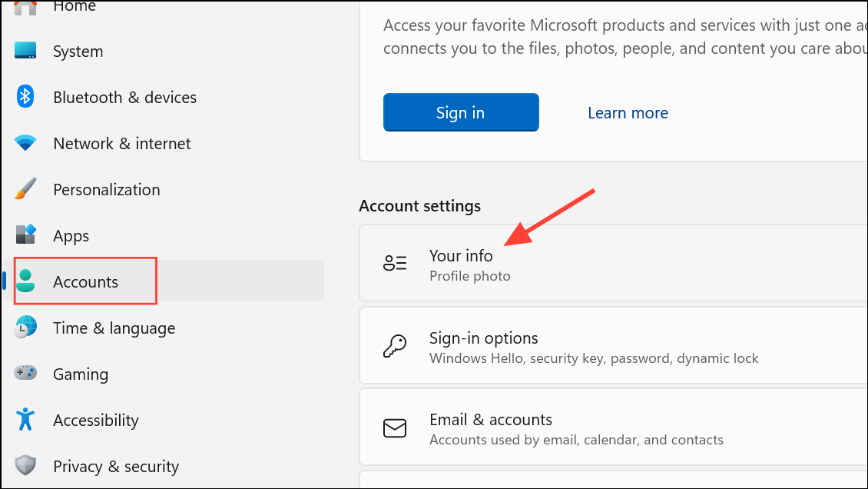Click the Wi-Fi Network icon
This screenshot has width=868, height=489.
tap(25, 144)
